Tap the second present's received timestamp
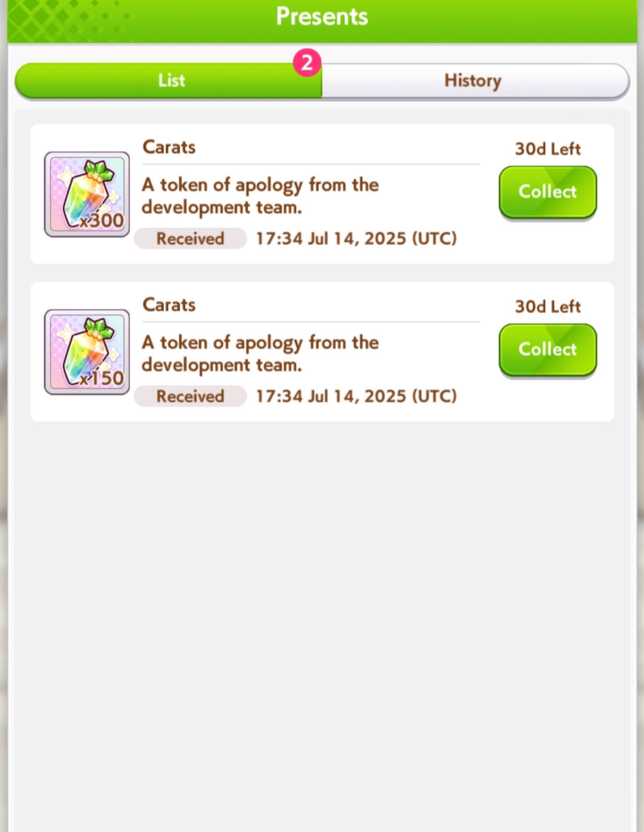Image resolution: width=644 pixels, height=832 pixels. pyautogui.click(x=356, y=396)
